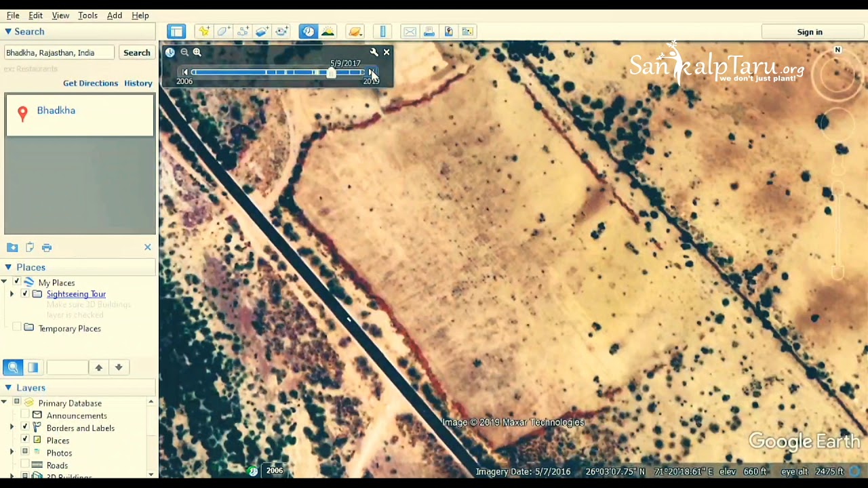Enable the Announcements layer checkbox
Screen dimensions: 868x488
25,415
